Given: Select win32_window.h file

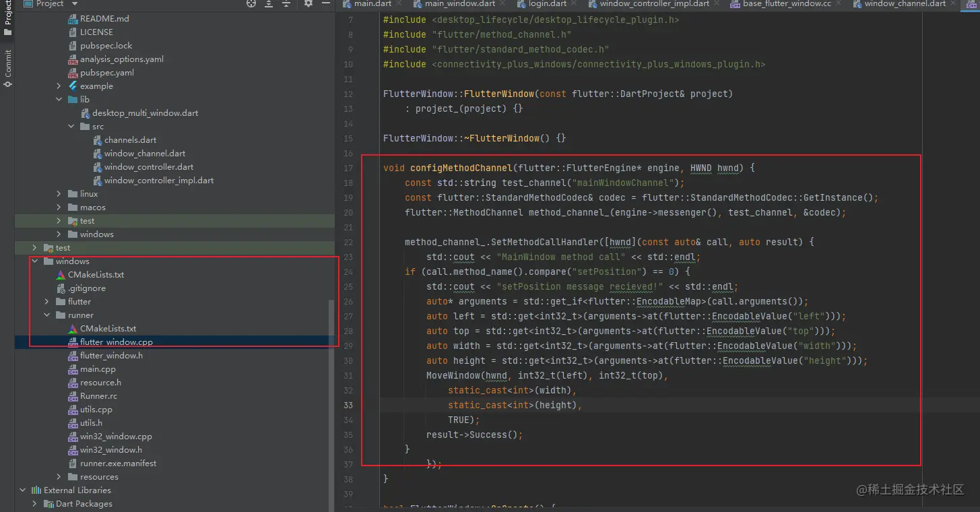Looking at the screenshot, I should click(x=111, y=450).
